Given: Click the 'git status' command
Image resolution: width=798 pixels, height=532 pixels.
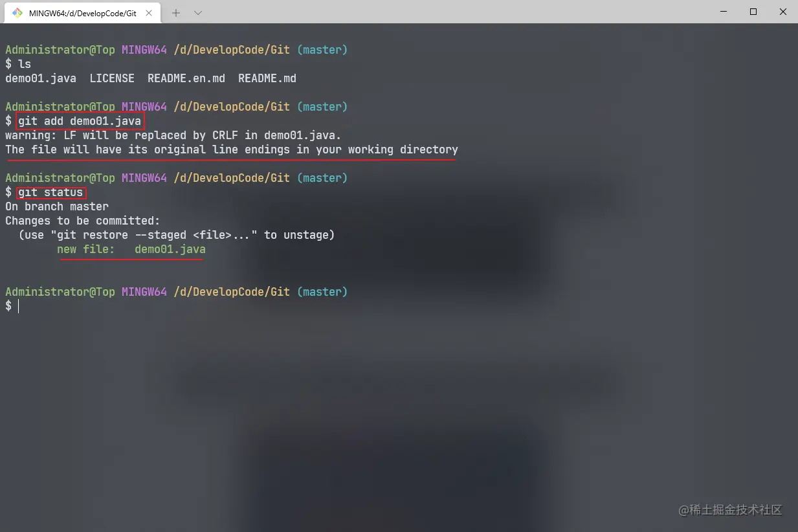Looking at the screenshot, I should [50, 192].
